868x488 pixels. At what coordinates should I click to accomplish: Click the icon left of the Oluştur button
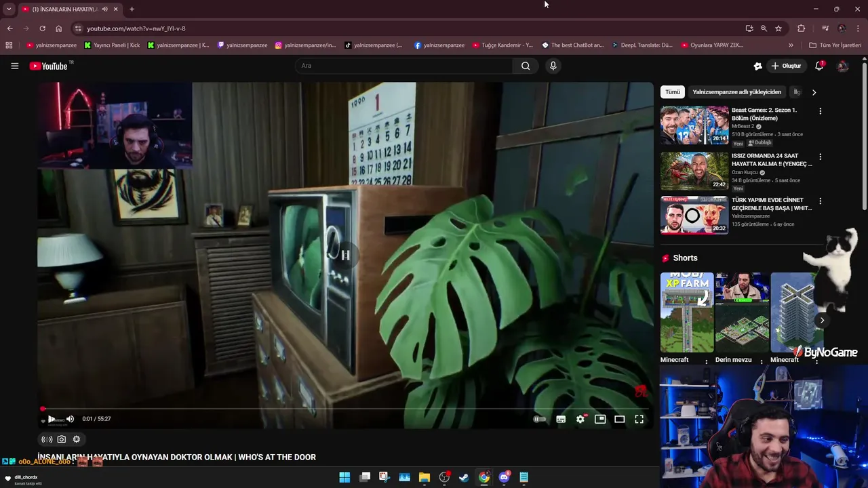pos(757,66)
